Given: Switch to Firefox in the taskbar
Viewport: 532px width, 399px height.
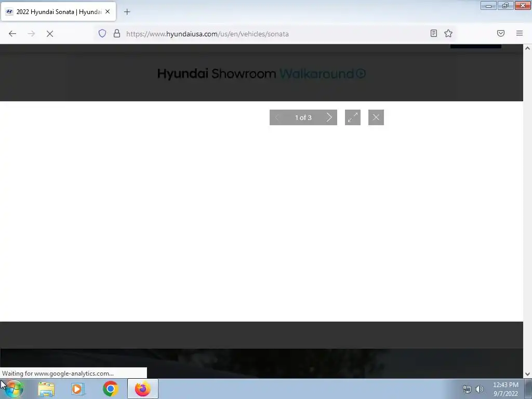Looking at the screenshot, I should pos(143,389).
